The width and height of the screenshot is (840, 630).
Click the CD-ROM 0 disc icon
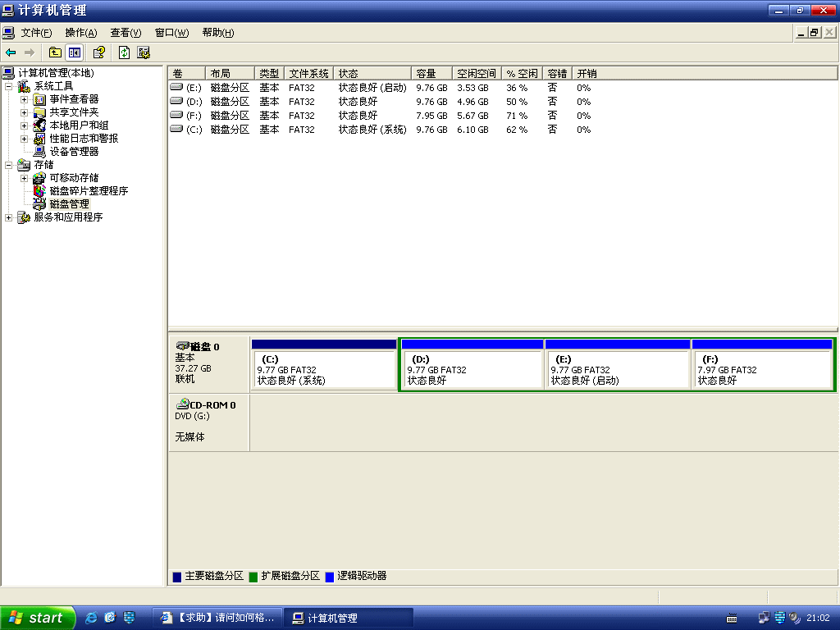(x=183, y=404)
